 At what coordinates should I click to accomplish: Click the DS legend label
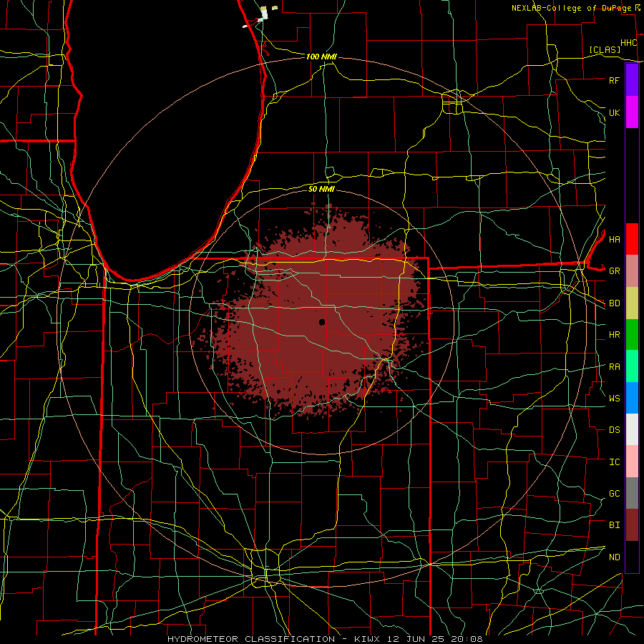614,429
